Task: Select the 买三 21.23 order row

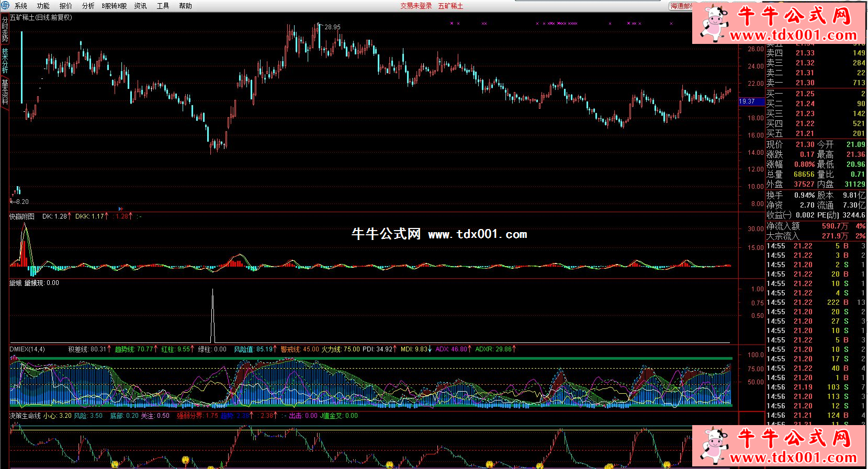Action: [816, 113]
